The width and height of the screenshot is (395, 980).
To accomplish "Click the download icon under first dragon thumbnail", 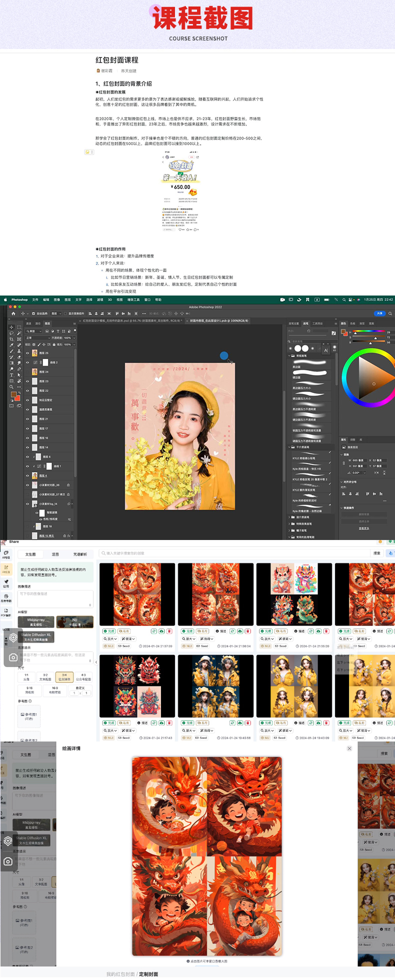I will pyautogui.click(x=161, y=631).
